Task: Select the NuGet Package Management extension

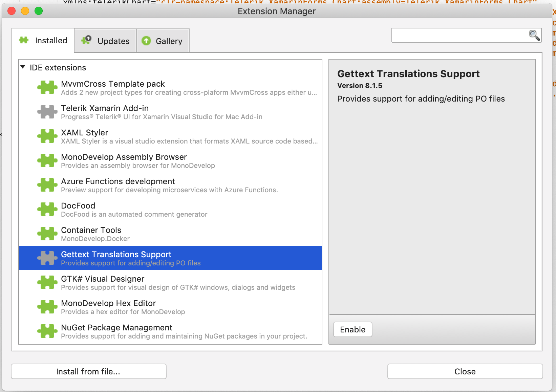Action: (x=116, y=331)
